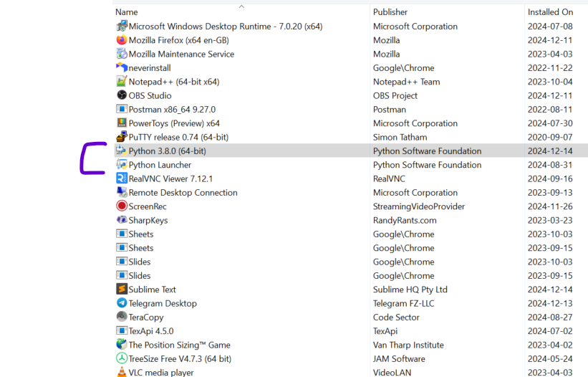Click the TreeSize Free icon
This screenshot has width=588, height=377.
click(x=122, y=358)
